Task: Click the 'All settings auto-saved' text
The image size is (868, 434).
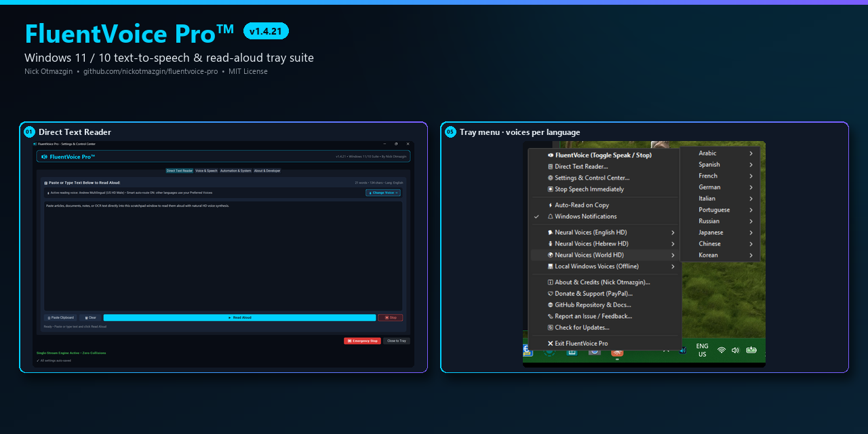Action: click(x=54, y=360)
